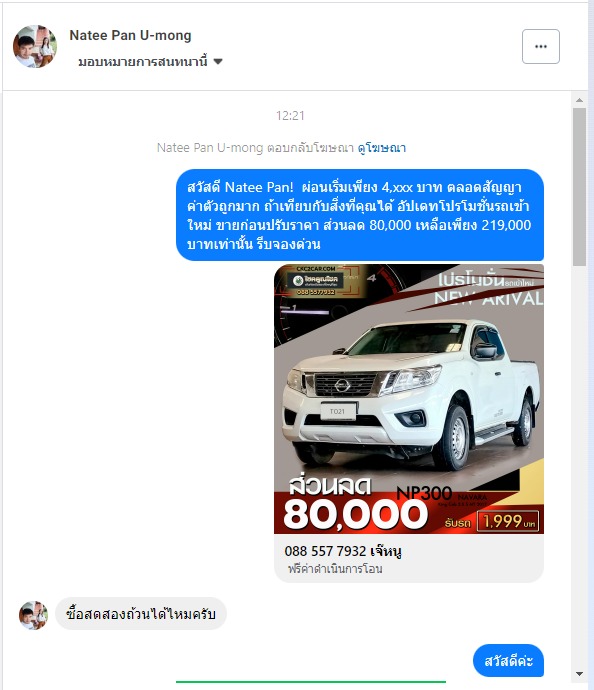Click the chat scrollbar thumb
The image size is (594, 690).
click(579, 187)
